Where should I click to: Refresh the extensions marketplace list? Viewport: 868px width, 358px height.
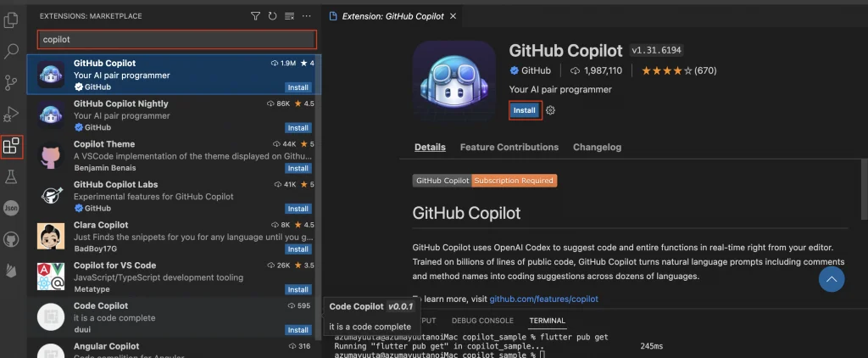coord(272,16)
